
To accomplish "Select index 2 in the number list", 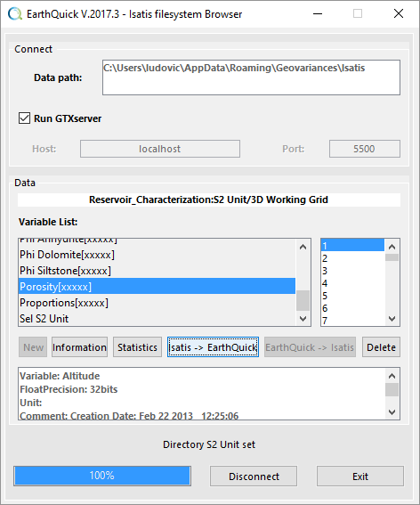I will pyautogui.click(x=352, y=258).
